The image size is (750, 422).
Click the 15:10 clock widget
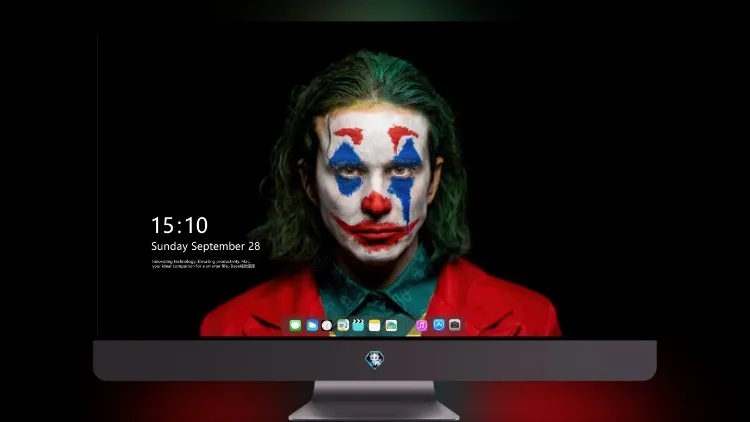click(179, 225)
